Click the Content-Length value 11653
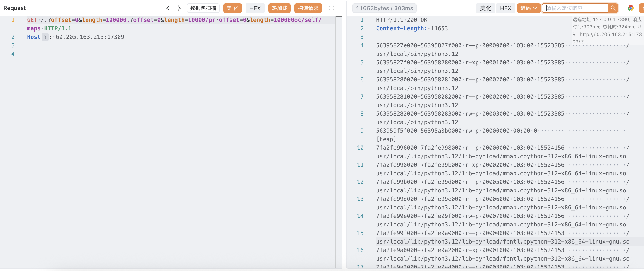This screenshot has height=271, width=644. [439, 28]
